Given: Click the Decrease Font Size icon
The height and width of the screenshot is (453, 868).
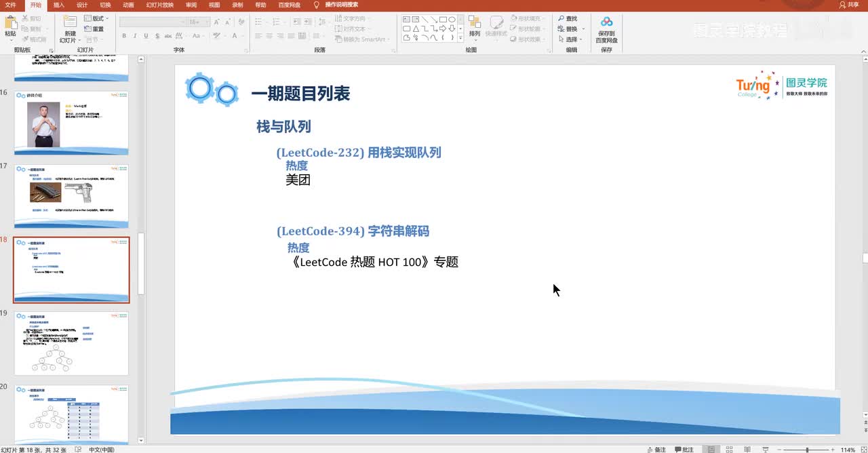Looking at the screenshot, I should tap(228, 22).
